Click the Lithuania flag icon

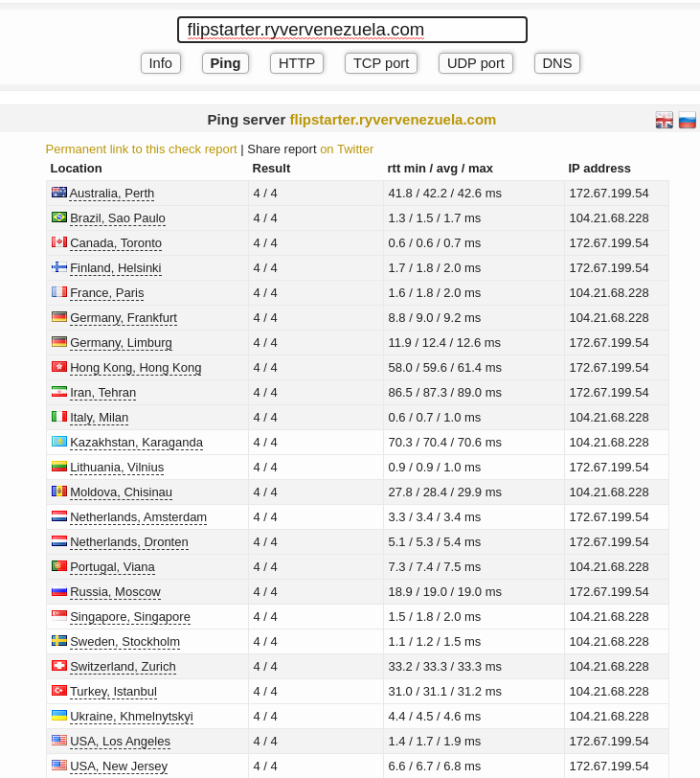[x=59, y=466]
